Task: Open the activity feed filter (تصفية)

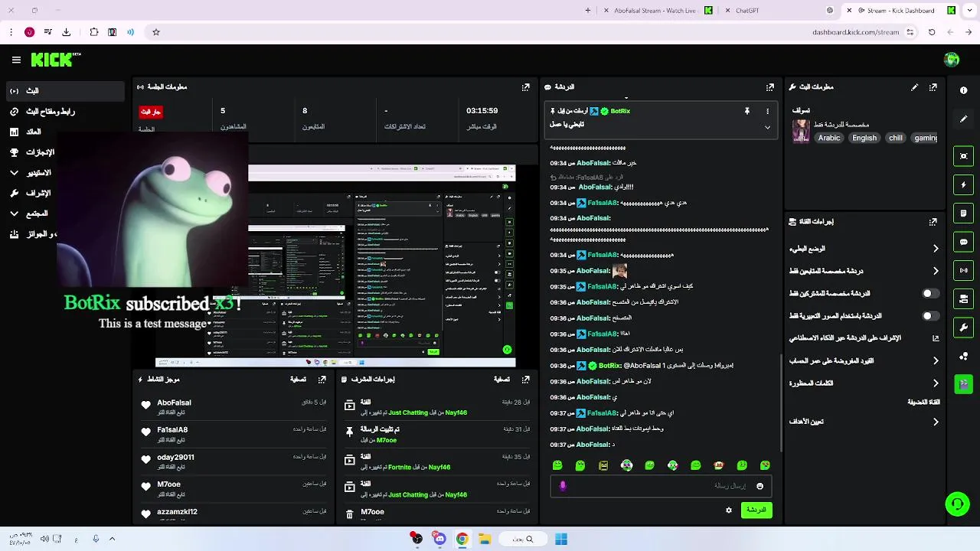Action: [298, 379]
